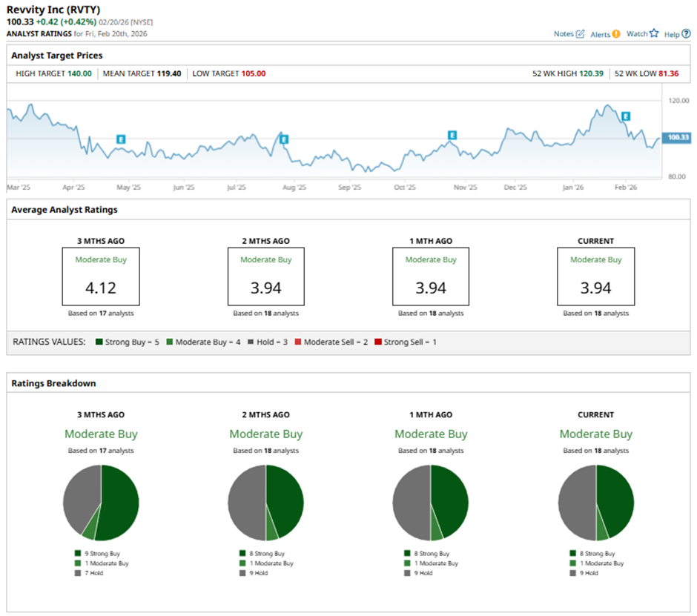Click the Strong Sell = 1 red swatch

point(379,342)
